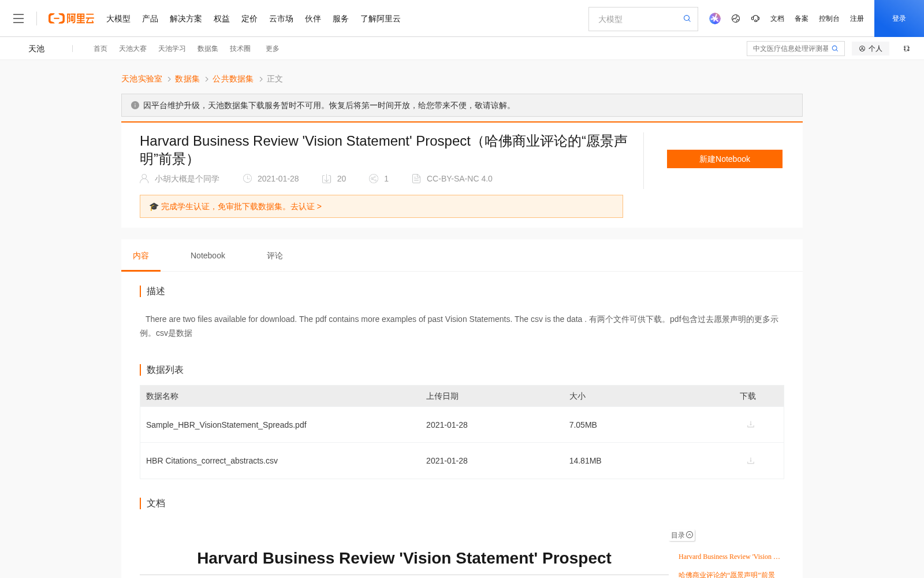The width and height of the screenshot is (924, 578).
Task: Click 数据名称 column header
Action: coord(162,396)
